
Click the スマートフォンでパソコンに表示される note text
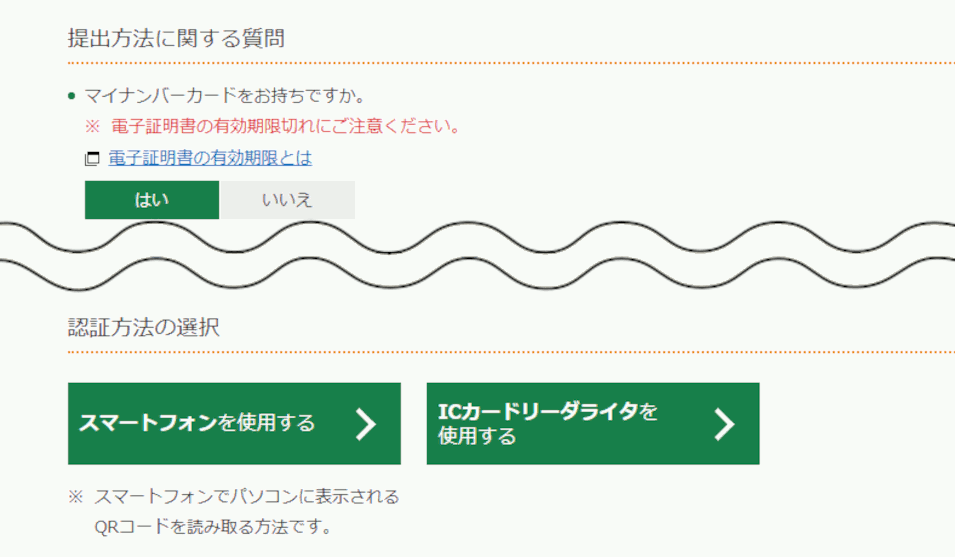tap(247, 497)
